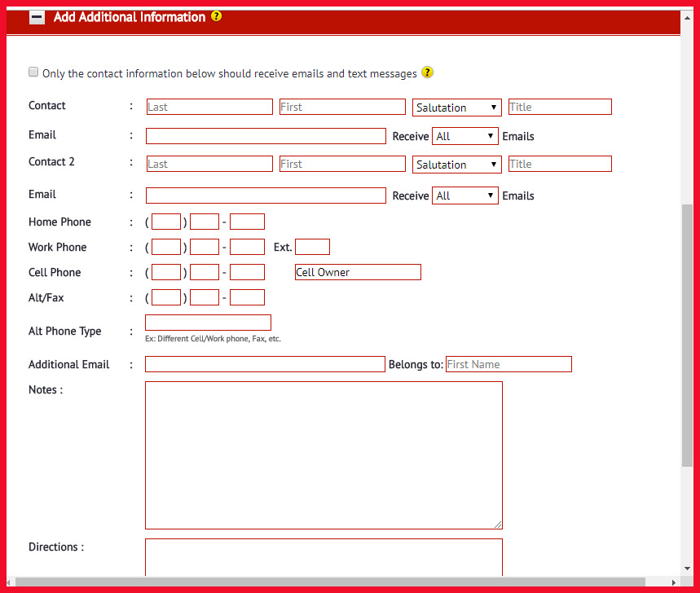Click the "Alt Phone Type" label

pos(64,331)
